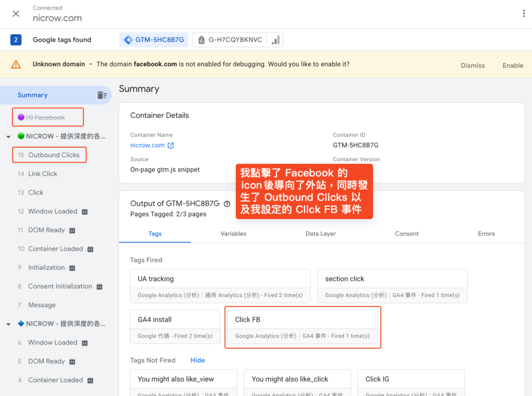Select event 11 DOM Ready
The height and width of the screenshot is (396, 532).
[x=41, y=230]
